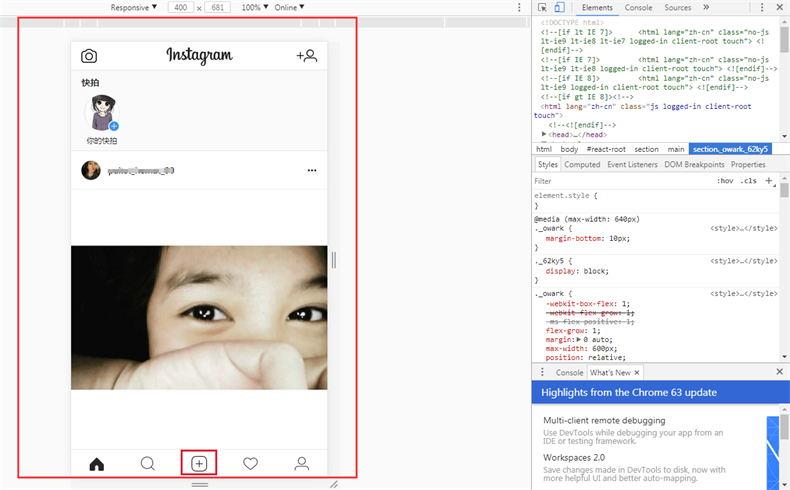Switch to the Console panel tab
This screenshot has height=490, width=790.
tap(638, 8)
